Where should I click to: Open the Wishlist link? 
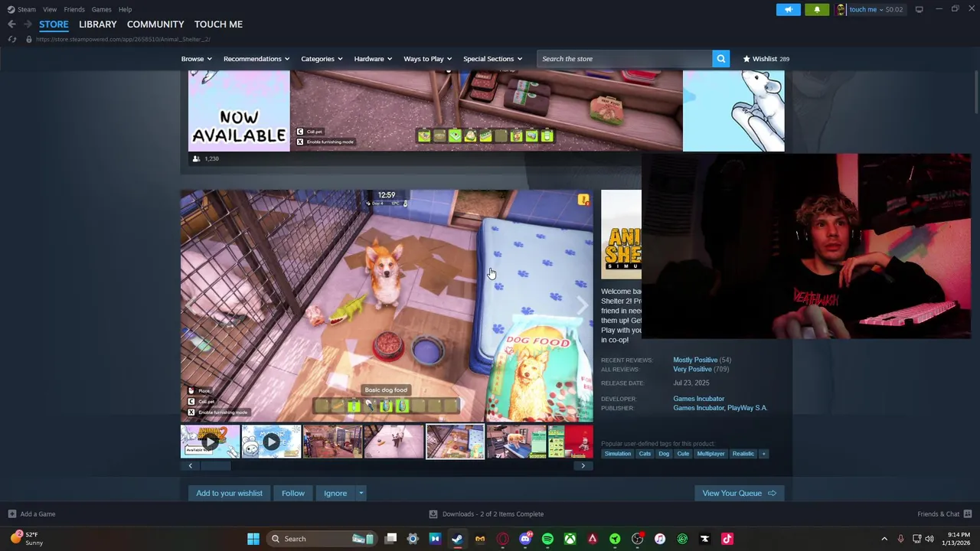(x=766, y=59)
